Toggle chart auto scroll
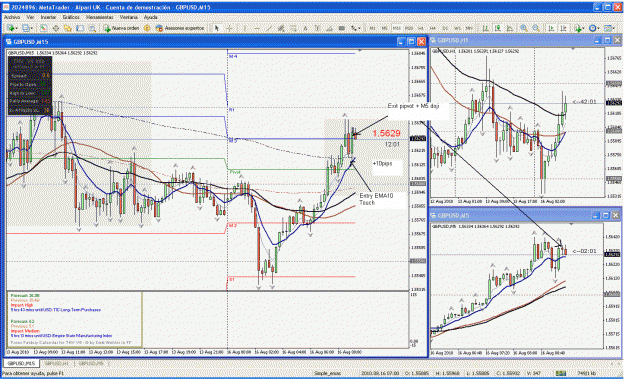The image size is (625, 379). [551, 28]
